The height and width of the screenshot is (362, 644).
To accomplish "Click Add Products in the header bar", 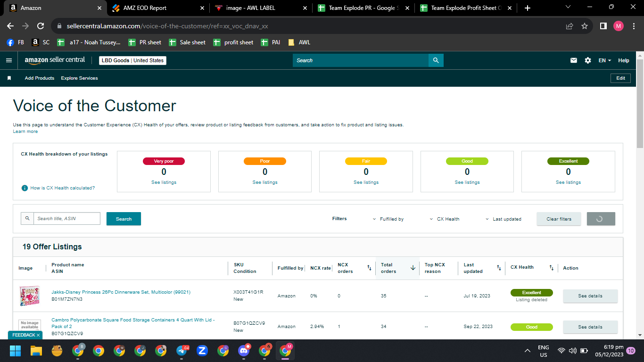I will click(x=40, y=78).
